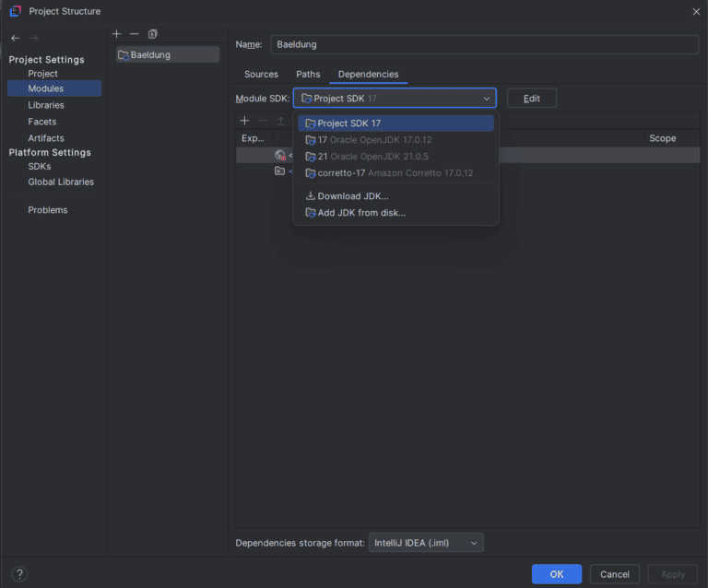Click the Edit button beside Module SDK
708x588 pixels.
[x=531, y=99]
